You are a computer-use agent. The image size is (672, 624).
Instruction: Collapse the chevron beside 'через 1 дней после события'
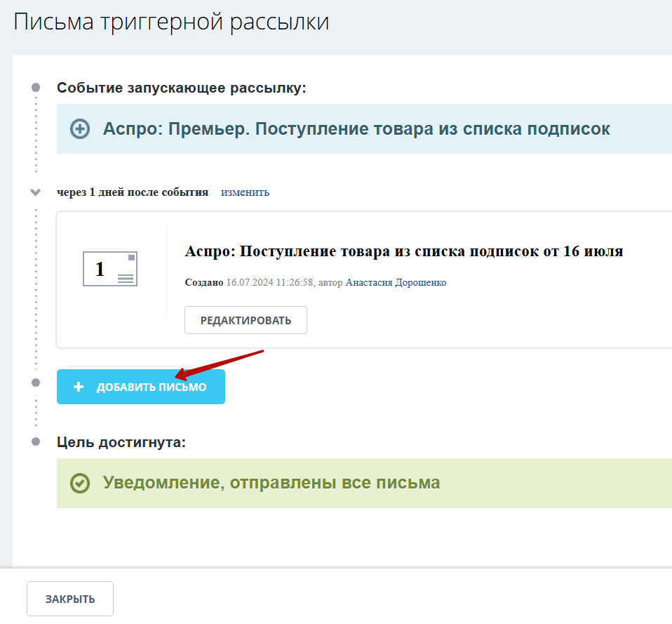(36, 192)
